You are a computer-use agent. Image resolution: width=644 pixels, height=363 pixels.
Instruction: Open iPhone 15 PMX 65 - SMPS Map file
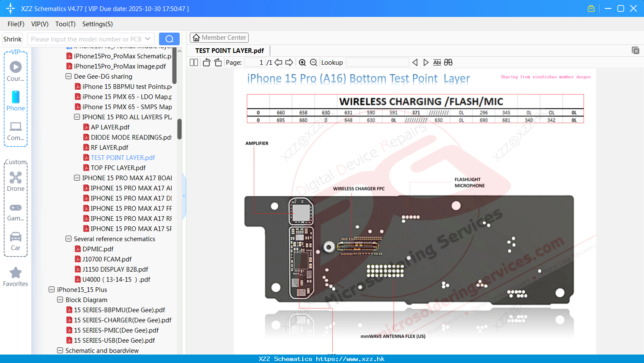click(127, 107)
